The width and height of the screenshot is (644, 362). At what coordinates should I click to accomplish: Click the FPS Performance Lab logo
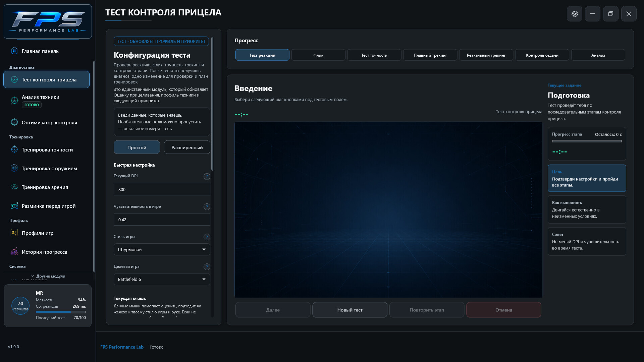(x=48, y=21)
